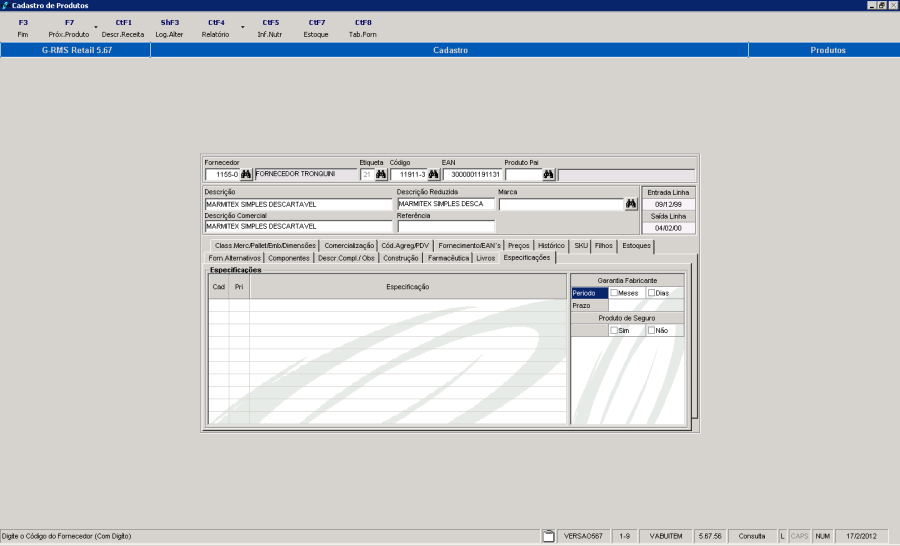900x546 pixels.
Task: Click the Especificação column header
Action: click(x=408, y=286)
